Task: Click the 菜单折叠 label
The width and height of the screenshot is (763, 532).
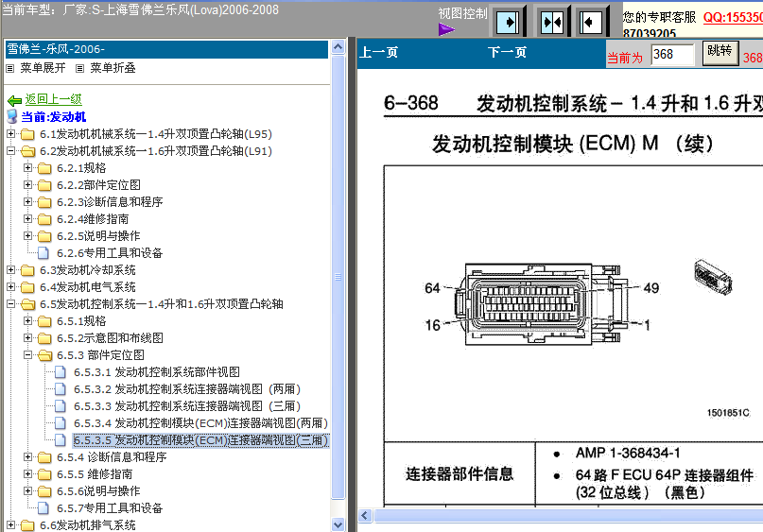Action: 113,68
